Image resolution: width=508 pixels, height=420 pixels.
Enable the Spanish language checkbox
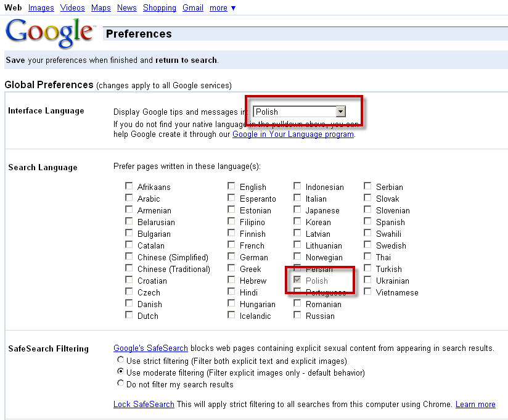click(367, 222)
